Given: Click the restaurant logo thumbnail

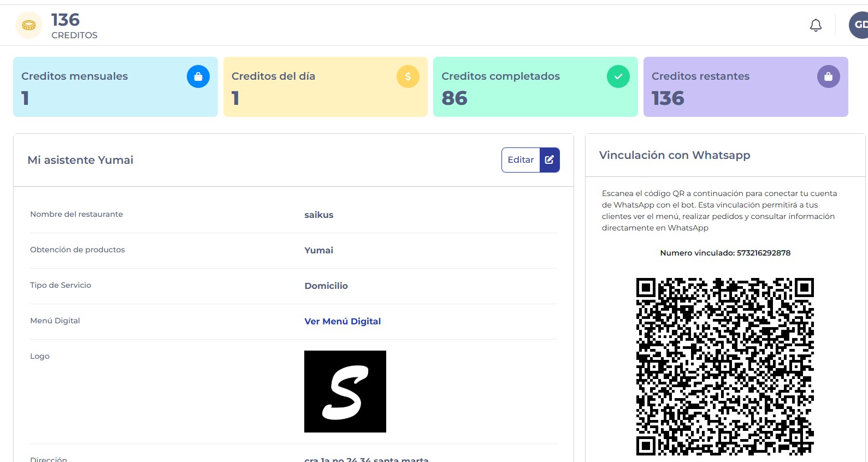Looking at the screenshot, I should [x=345, y=392].
